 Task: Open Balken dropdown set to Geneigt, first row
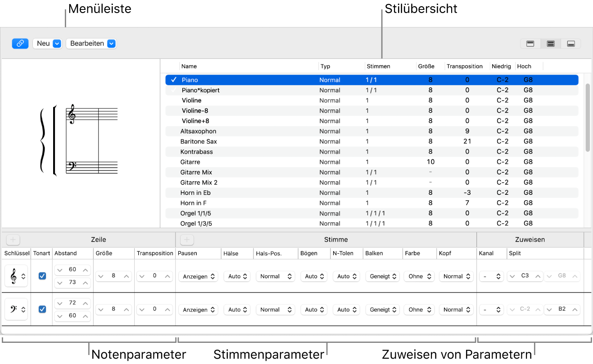pos(382,276)
